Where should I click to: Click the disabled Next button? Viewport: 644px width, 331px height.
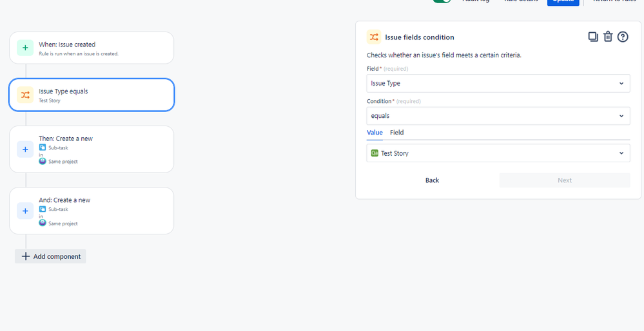pos(565,180)
